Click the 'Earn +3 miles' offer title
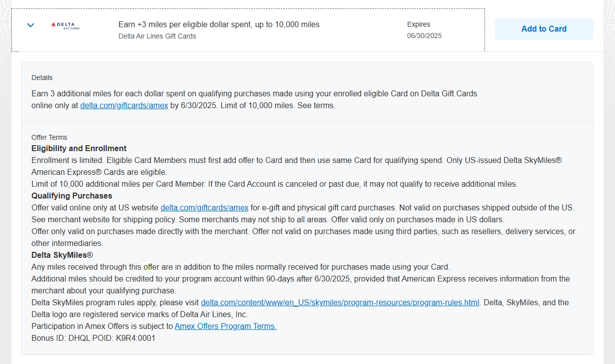Viewport: 615px width, 364px height. (219, 24)
